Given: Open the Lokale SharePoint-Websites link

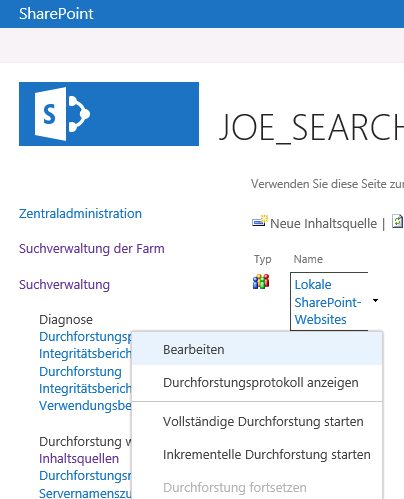Looking at the screenshot, I should click(328, 302).
